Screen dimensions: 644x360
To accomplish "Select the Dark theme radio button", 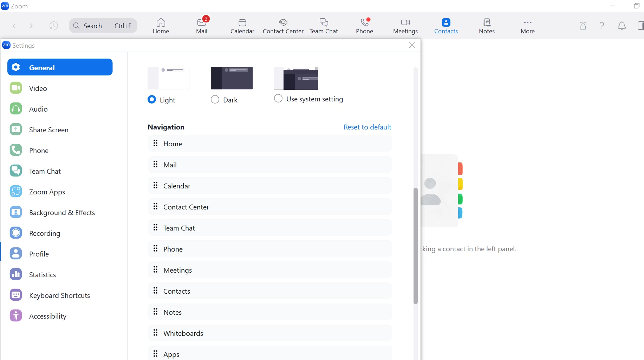I will (x=215, y=100).
